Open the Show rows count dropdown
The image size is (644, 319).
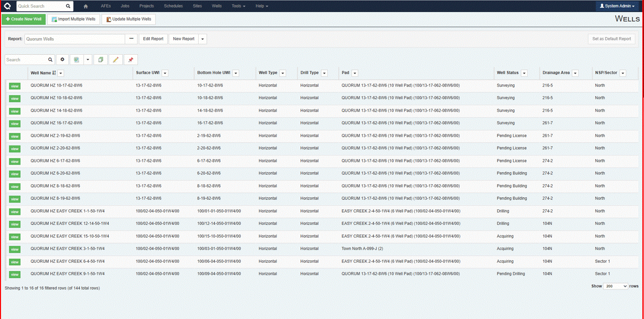tap(615, 286)
